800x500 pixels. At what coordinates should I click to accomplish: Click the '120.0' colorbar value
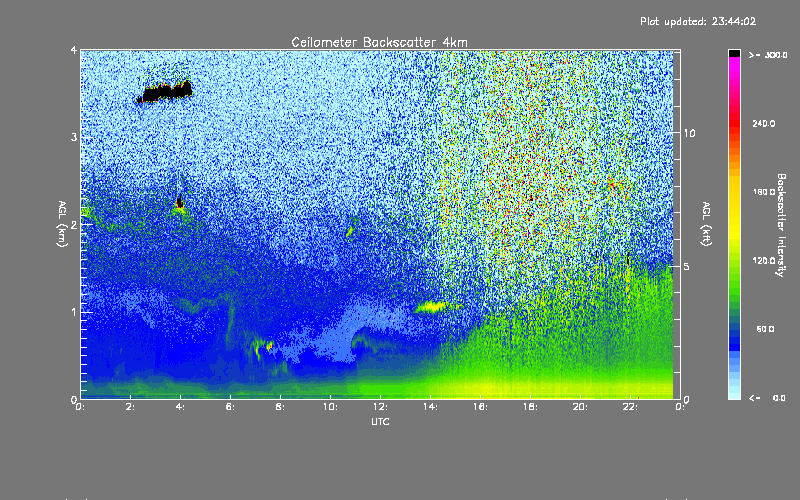[764, 261]
